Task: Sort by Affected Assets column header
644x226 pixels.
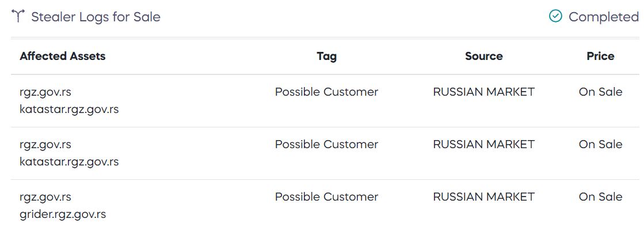Action: click(62, 56)
